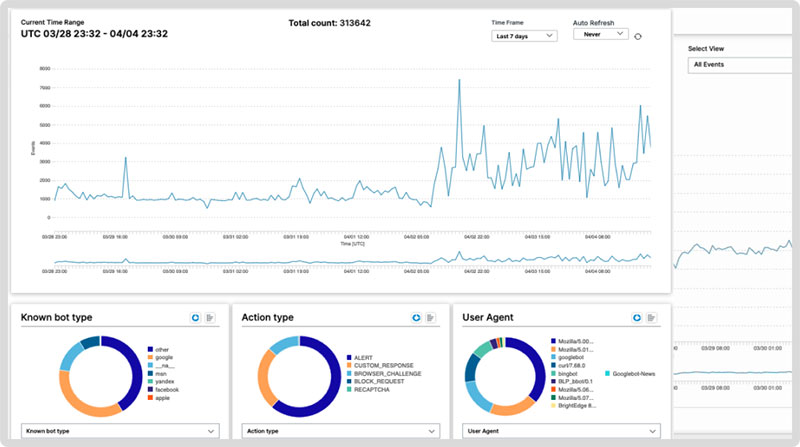Click the 'Googlebot-News' legend swatch

pos(608,373)
